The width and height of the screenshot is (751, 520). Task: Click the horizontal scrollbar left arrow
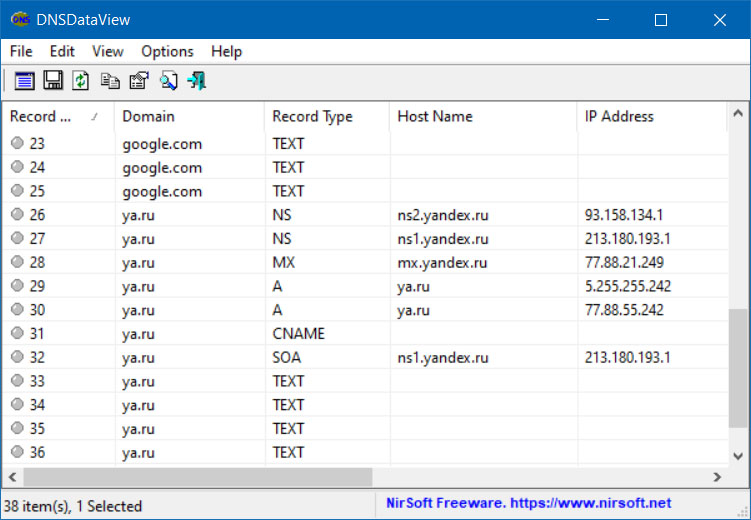12,477
